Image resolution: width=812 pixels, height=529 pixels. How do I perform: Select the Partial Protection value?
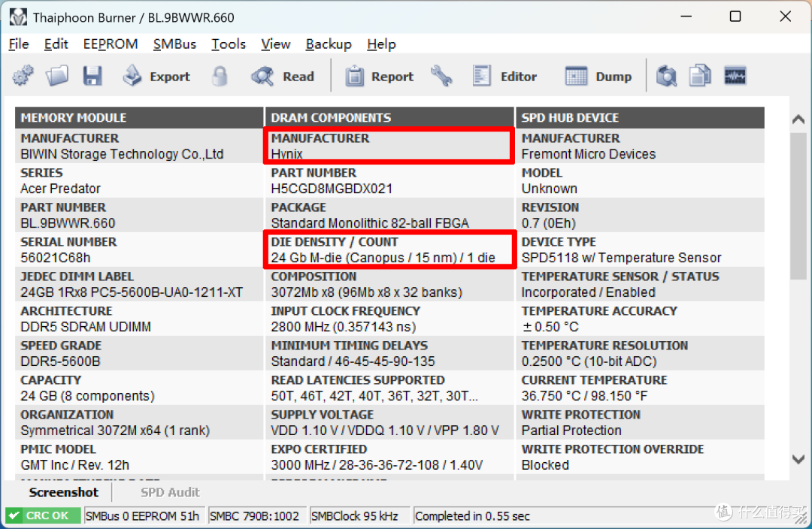[571, 431]
